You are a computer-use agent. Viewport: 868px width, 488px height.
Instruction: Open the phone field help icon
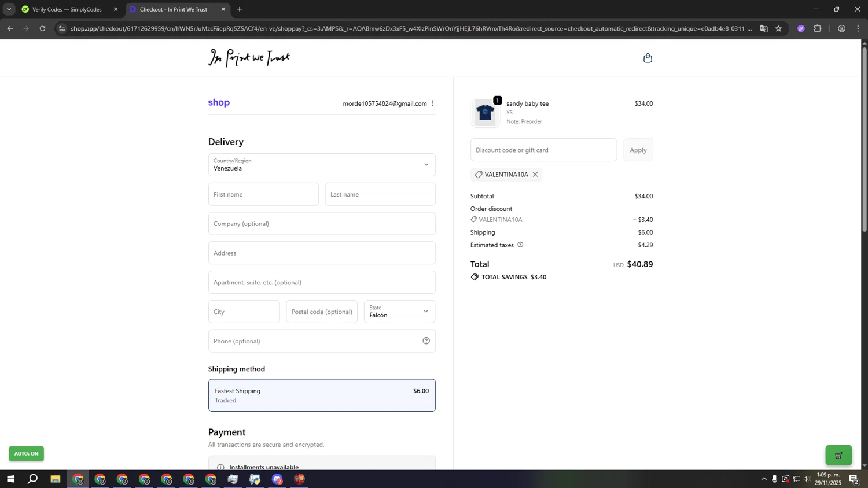coord(426,341)
